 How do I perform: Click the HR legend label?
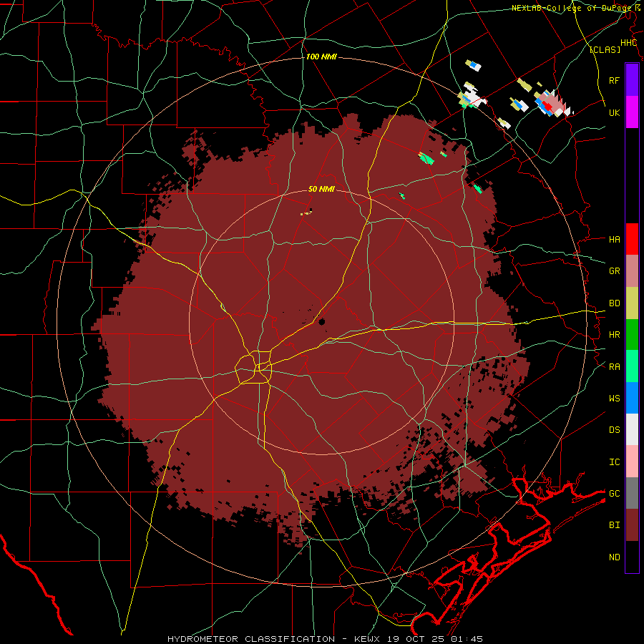(x=614, y=334)
